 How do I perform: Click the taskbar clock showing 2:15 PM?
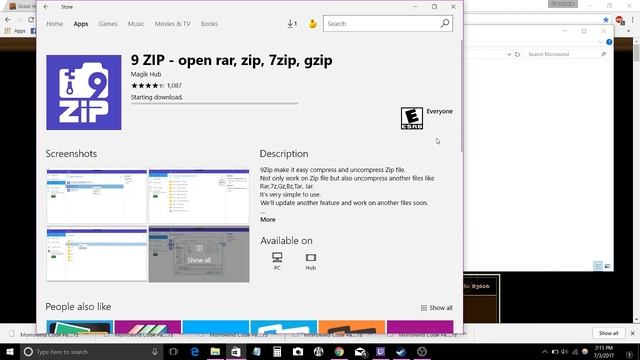[603, 352]
